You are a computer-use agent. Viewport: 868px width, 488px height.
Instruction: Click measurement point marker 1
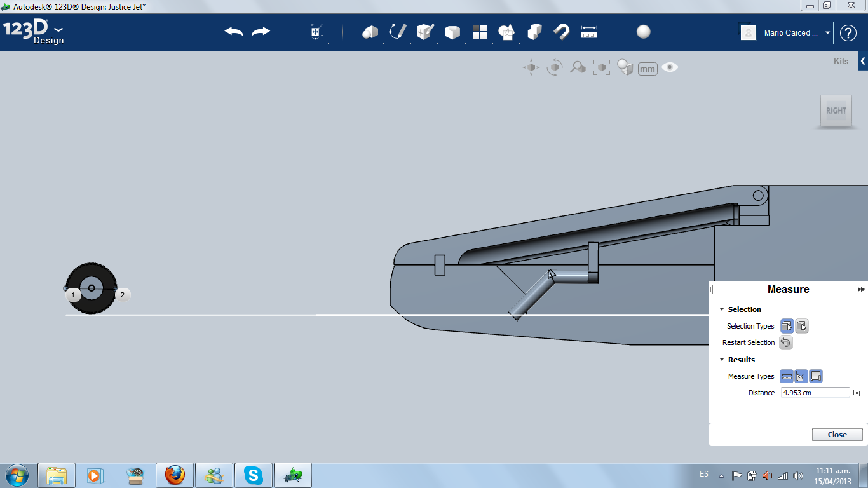point(73,295)
